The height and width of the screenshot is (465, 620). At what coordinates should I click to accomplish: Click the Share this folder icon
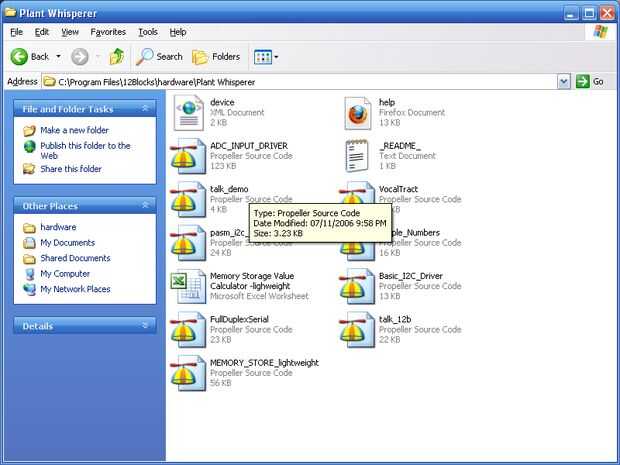point(29,169)
